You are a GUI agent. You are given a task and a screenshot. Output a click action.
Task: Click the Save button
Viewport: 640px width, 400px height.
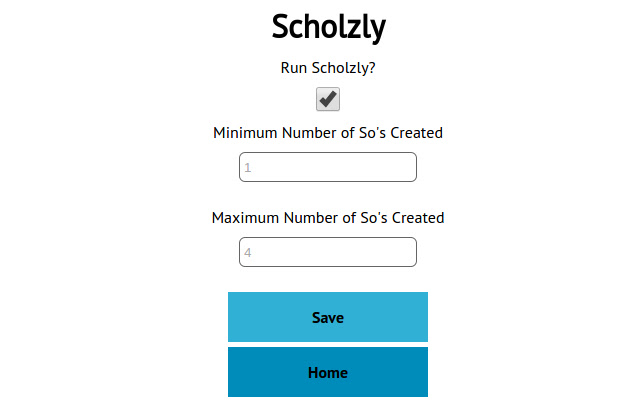328,317
